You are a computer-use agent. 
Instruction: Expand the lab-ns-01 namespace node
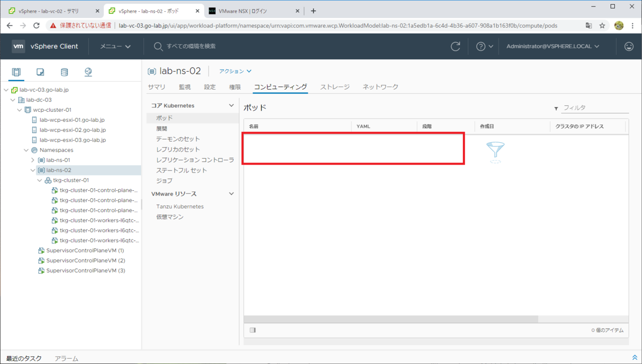tap(33, 160)
